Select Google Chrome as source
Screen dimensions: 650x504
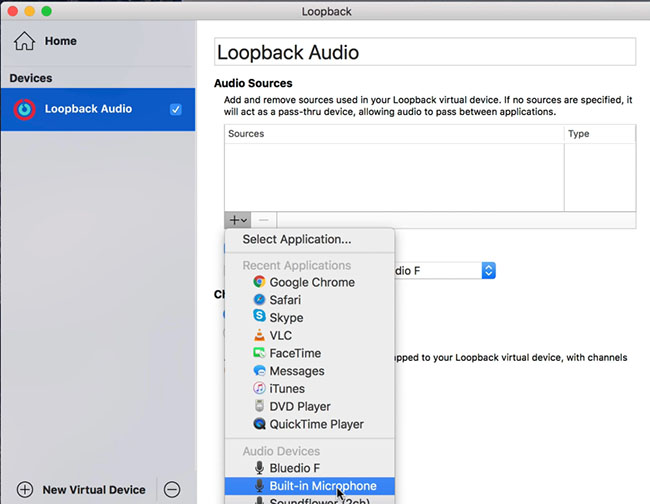310,282
